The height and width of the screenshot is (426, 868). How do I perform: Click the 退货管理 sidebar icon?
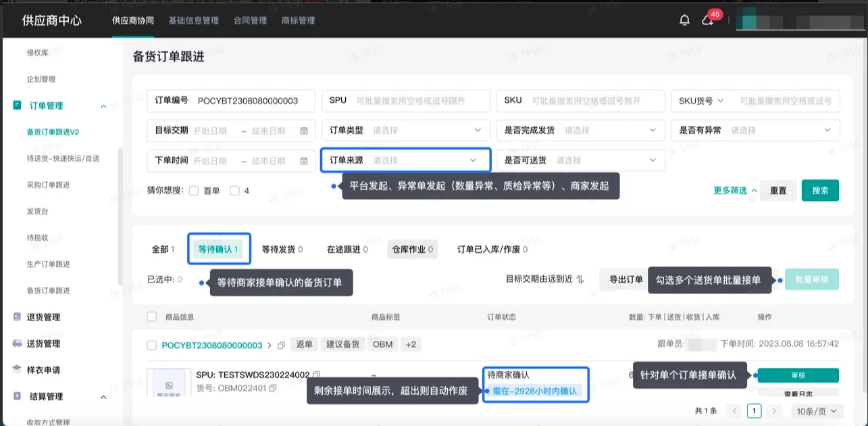click(x=18, y=317)
